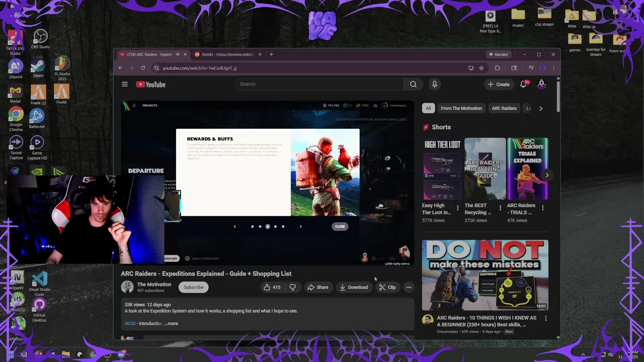Bookmark this page with the star
The height and width of the screenshot is (362, 644).
[481, 68]
